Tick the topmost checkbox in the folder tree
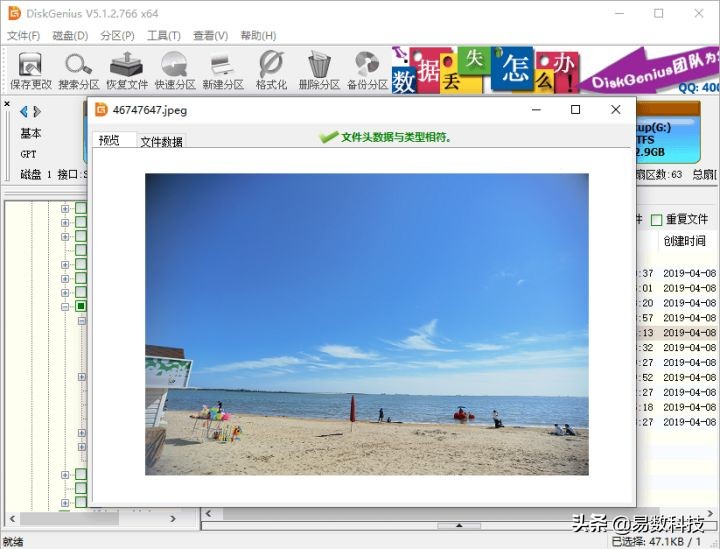 coord(81,208)
